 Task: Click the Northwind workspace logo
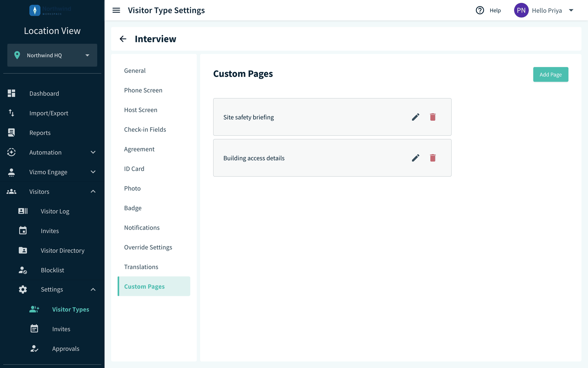50,10
